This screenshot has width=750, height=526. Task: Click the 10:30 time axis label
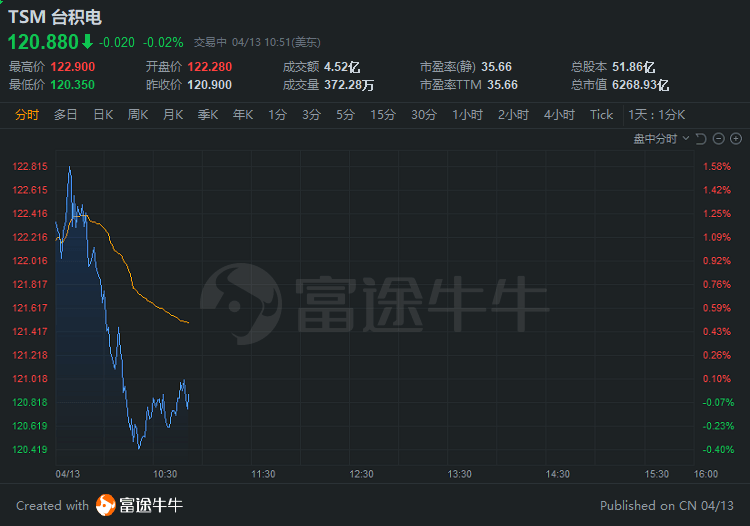point(165,474)
